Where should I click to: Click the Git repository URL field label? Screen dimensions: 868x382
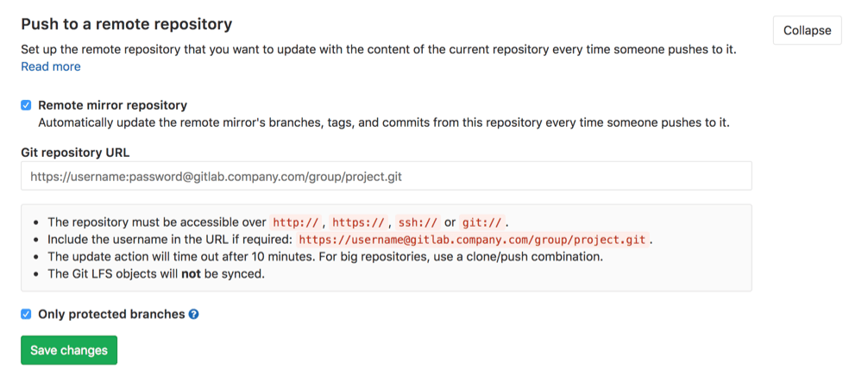tap(75, 153)
